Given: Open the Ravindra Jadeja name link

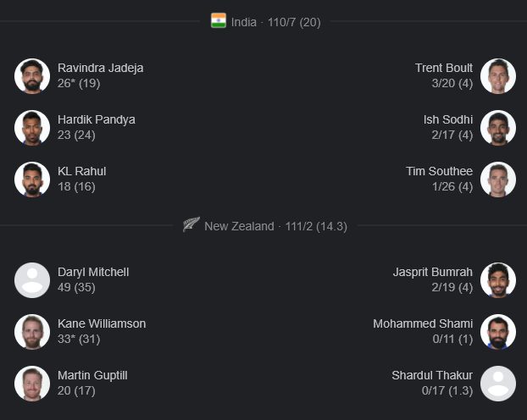Looking at the screenshot, I should click(x=100, y=68).
